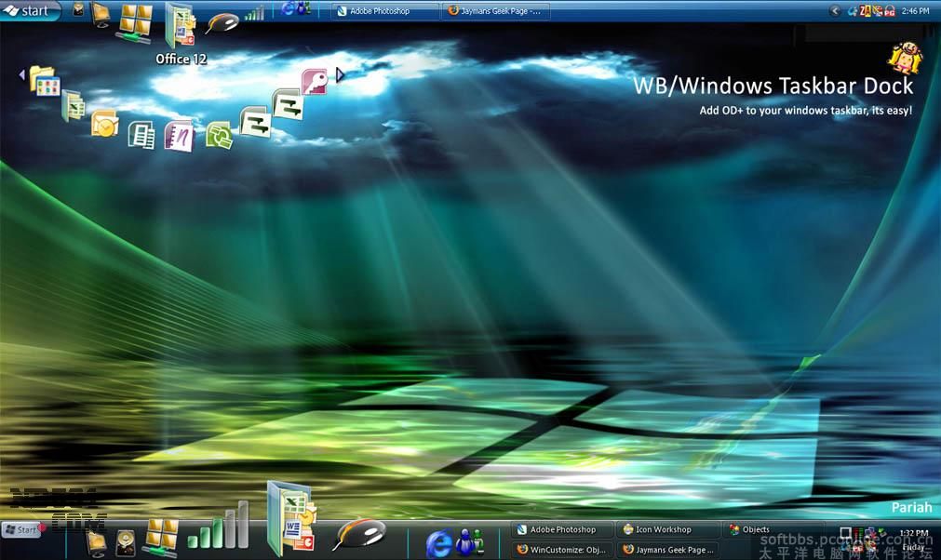
Task: Open Publisher document icon in the Office flyout
Action: [141, 136]
